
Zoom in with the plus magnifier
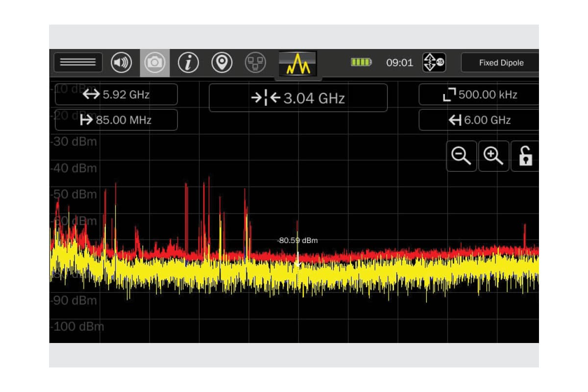tap(493, 156)
